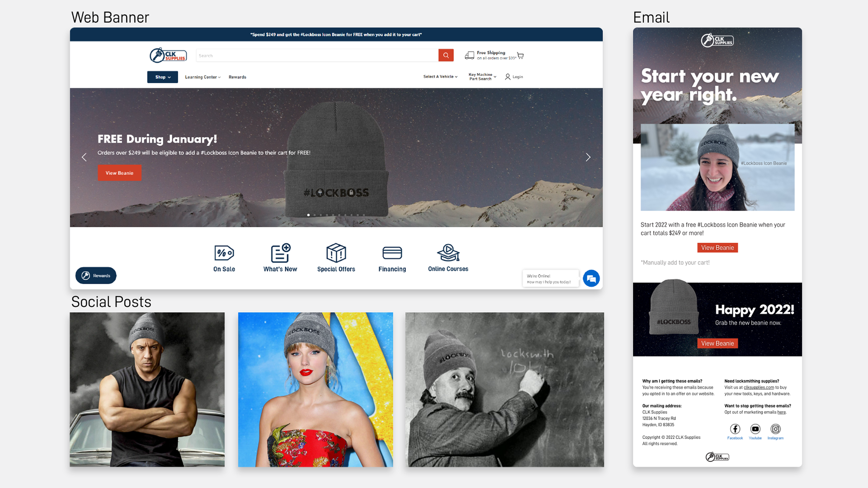Image resolution: width=868 pixels, height=488 pixels.
Task: Click 'Need locksmithing supplies?' heading
Action: [752, 381]
